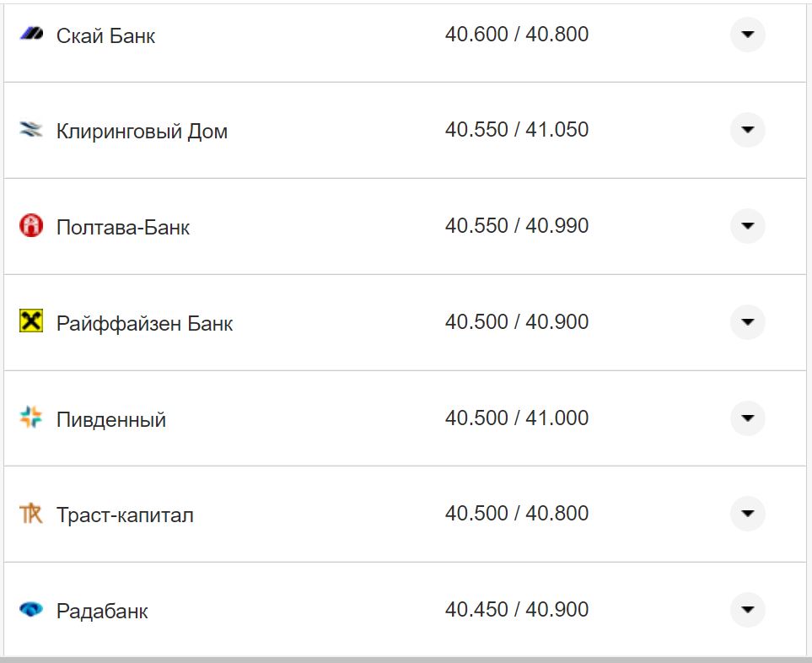Expand details for Скай Банк rates
Image resolution: width=812 pixels, height=663 pixels.
(748, 35)
